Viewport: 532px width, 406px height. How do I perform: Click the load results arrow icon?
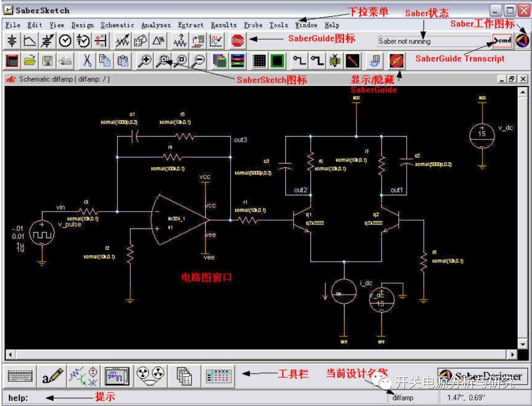198,40
